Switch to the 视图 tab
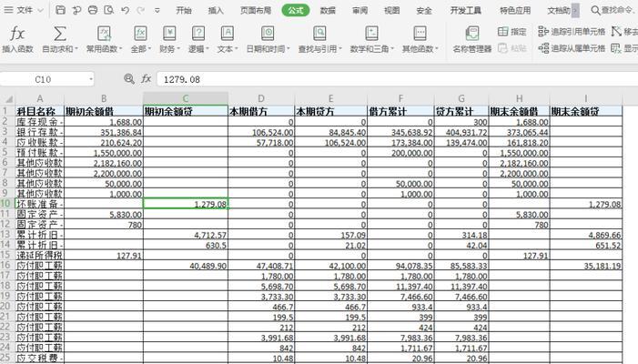This screenshot has width=638, height=364. 392,11
